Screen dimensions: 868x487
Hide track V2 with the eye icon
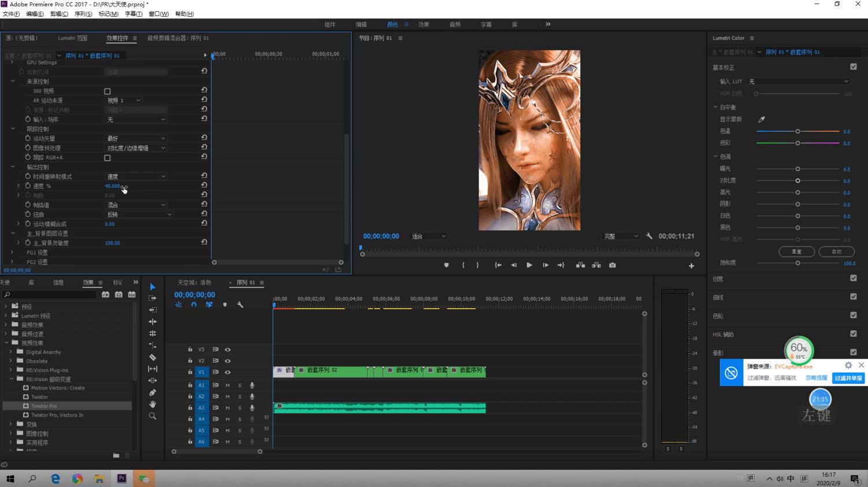coord(227,361)
